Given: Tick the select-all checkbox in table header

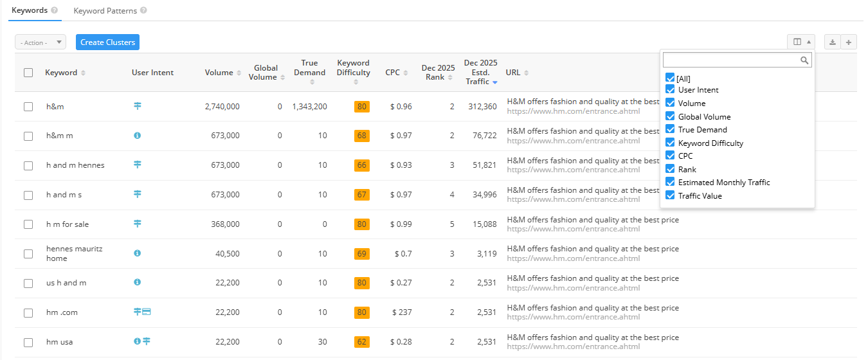Looking at the screenshot, I should tap(28, 73).
